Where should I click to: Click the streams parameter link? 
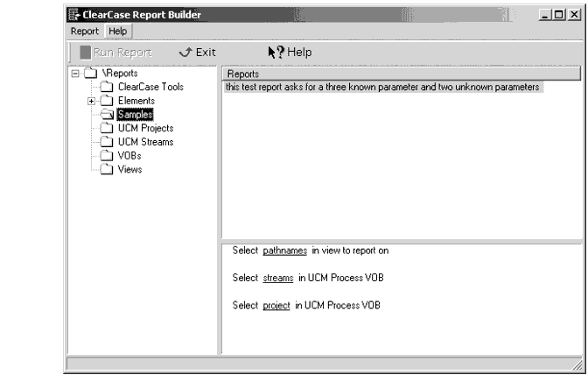[278, 278]
